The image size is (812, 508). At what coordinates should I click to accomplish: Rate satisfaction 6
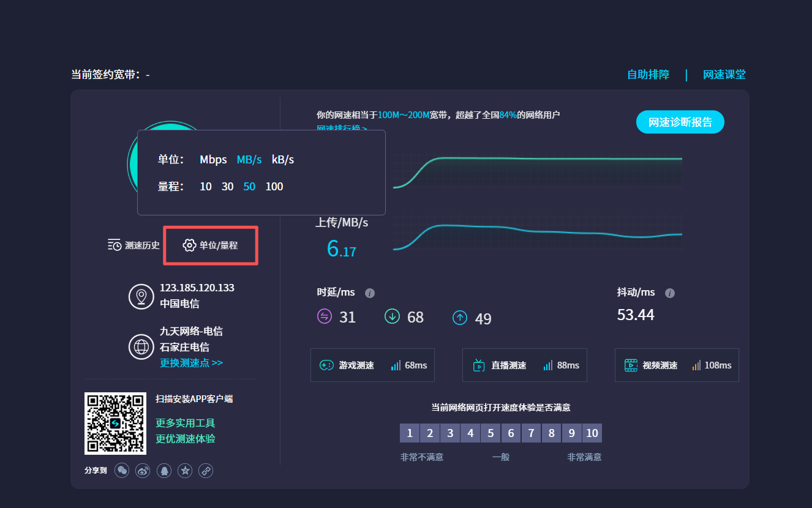pyautogui.click(x=511, y=433)
